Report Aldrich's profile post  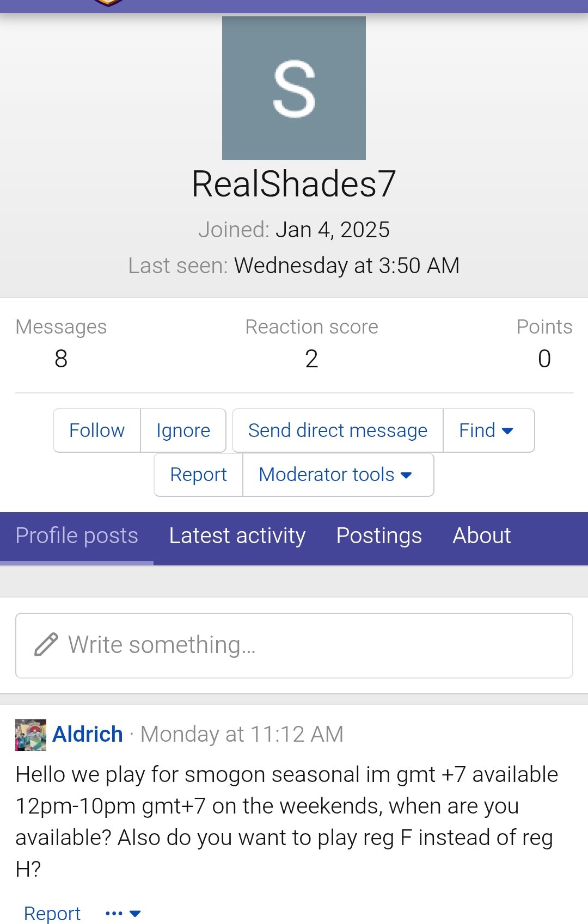coord(52,913)
